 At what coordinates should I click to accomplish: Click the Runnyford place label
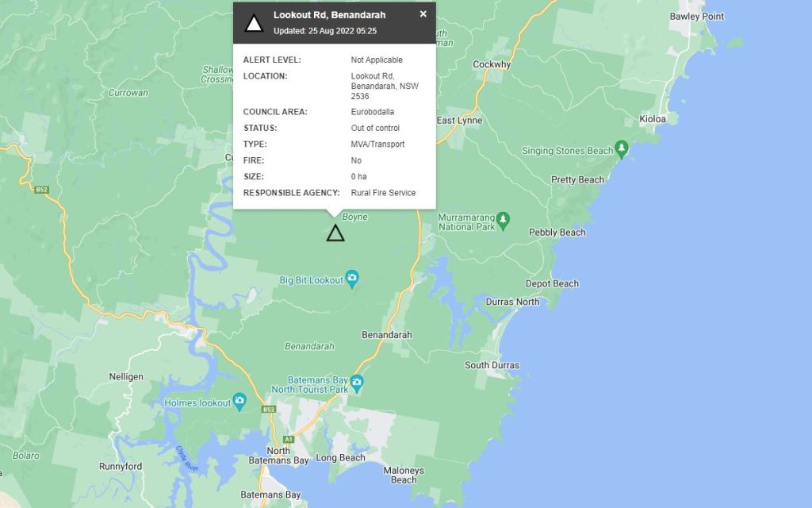pyautogui.click(x=121, y=467)
